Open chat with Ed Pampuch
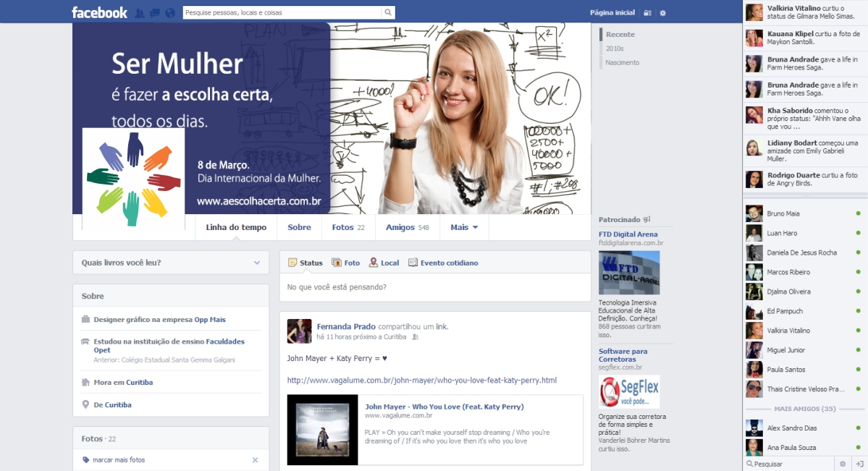The image size is (868, 471). click(x=805, y=311)
